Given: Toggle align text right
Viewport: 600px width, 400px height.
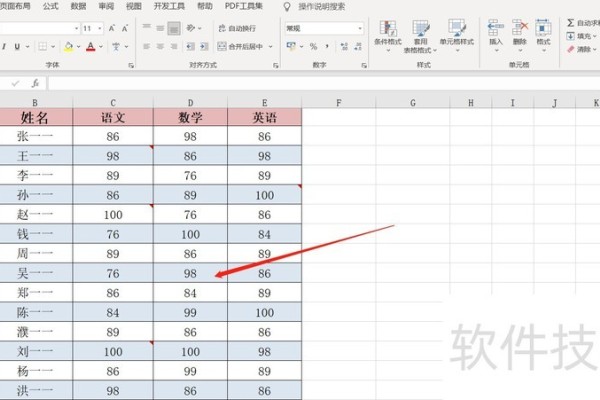Looking at the screenshot, I should pos(174,47).
